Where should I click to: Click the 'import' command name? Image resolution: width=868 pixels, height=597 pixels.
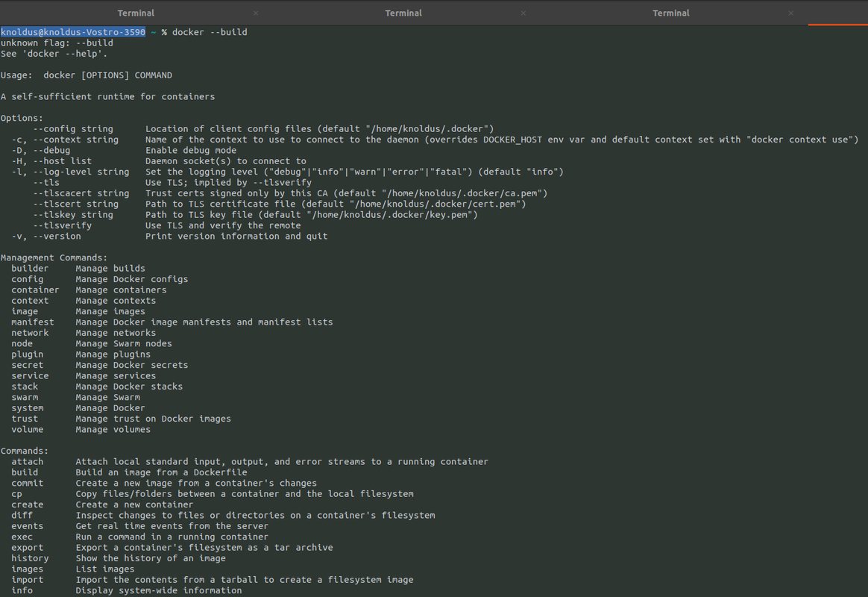click(x=27, y=580)
